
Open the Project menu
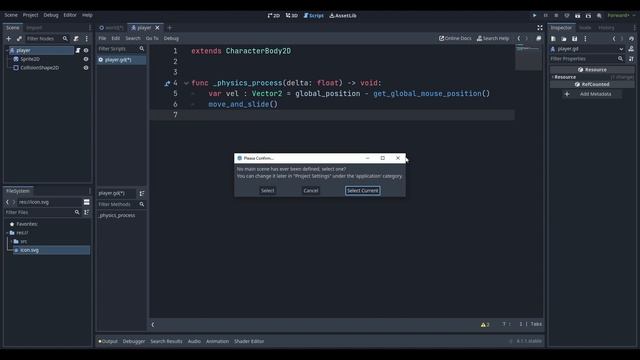[x=30, y=15]
